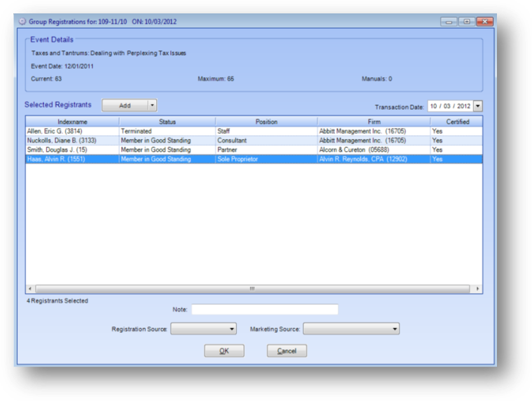Click the OK button

click(224, 351)
